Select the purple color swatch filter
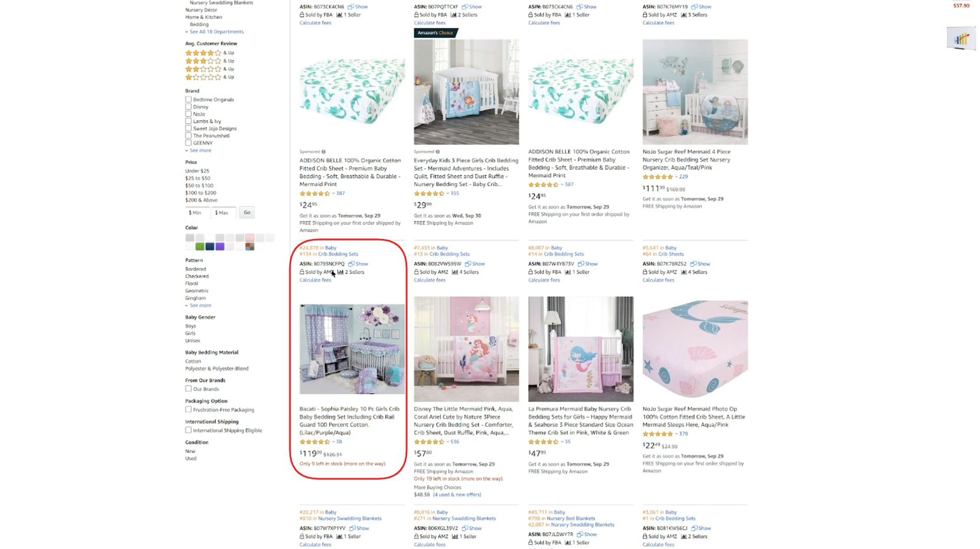This screenshot has width=980, height=549. point(220,246)
